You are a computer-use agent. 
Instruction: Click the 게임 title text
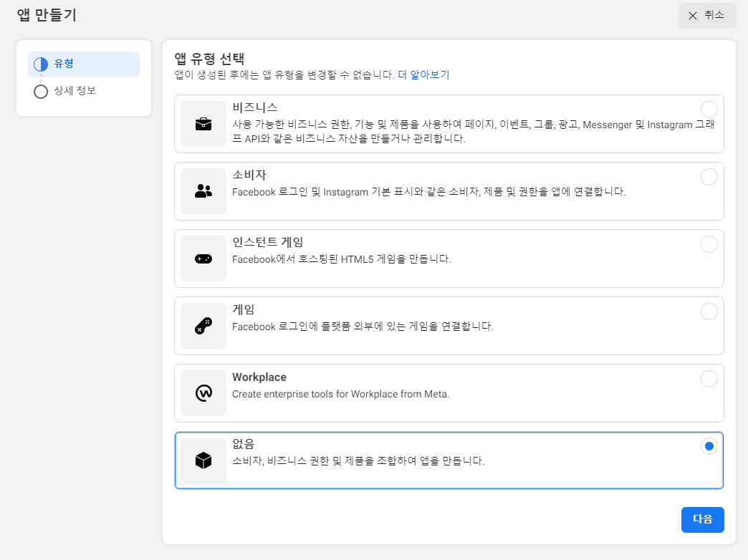244,309
